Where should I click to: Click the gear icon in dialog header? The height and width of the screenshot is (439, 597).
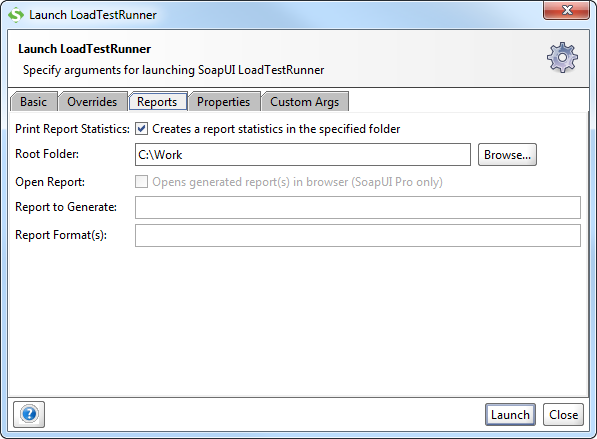click(x=562, y=57)
